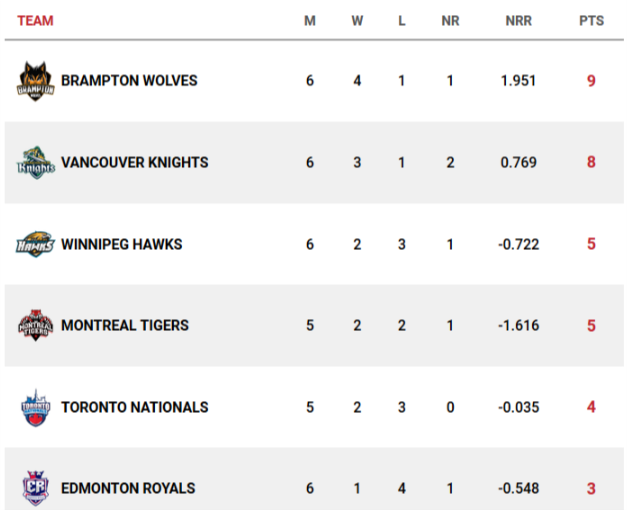Click the TEAM column header
Viewport: 627px width, 510px height.
tap(35, 21)
